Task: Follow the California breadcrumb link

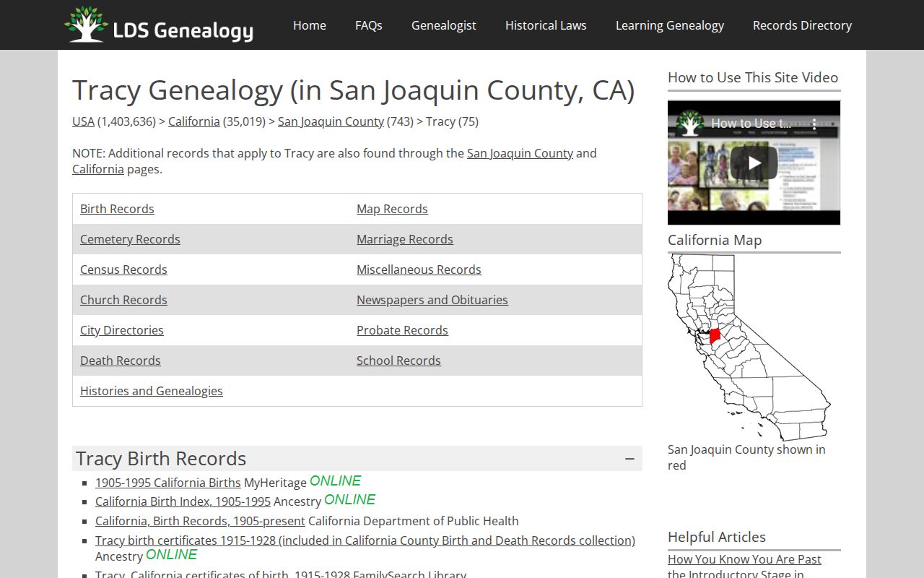Action: point(194,121)
